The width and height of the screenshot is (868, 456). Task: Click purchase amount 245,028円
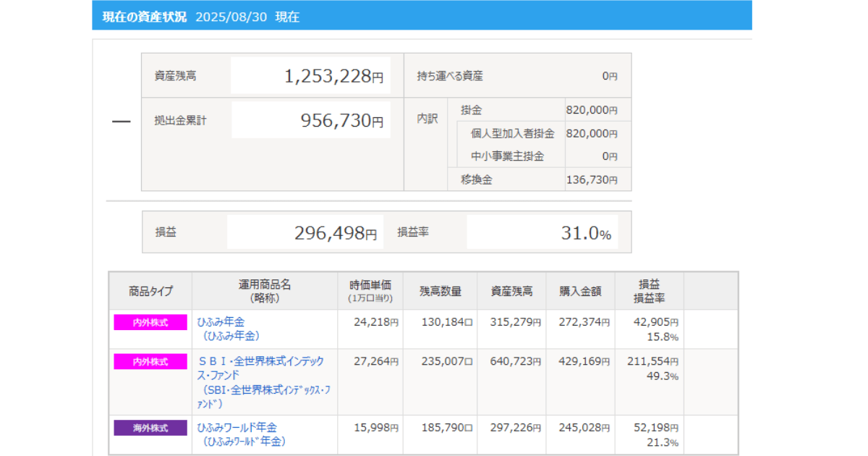[584, 428]
